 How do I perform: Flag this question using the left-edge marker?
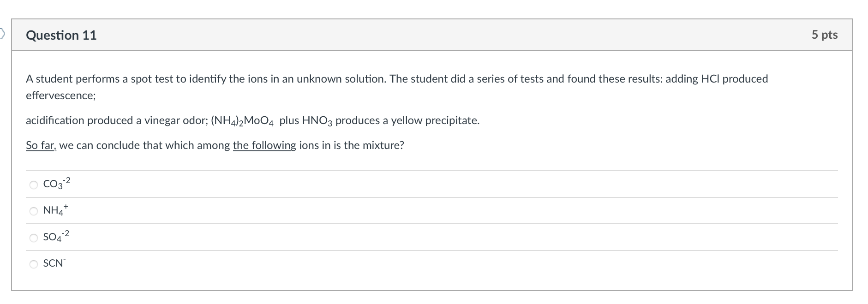point(2,33)
